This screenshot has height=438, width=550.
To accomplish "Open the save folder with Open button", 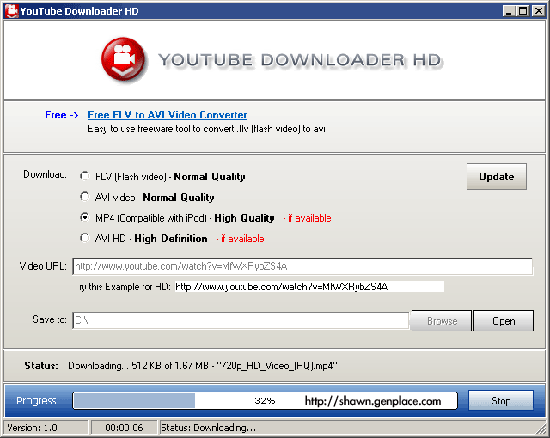I will pyautogui.click(x=504, y=321).
